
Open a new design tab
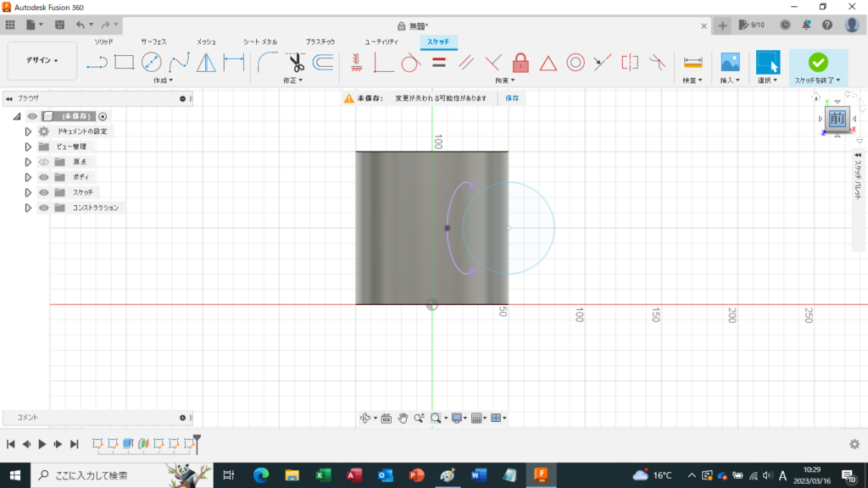pyautogui.click(x=722, y=25)
